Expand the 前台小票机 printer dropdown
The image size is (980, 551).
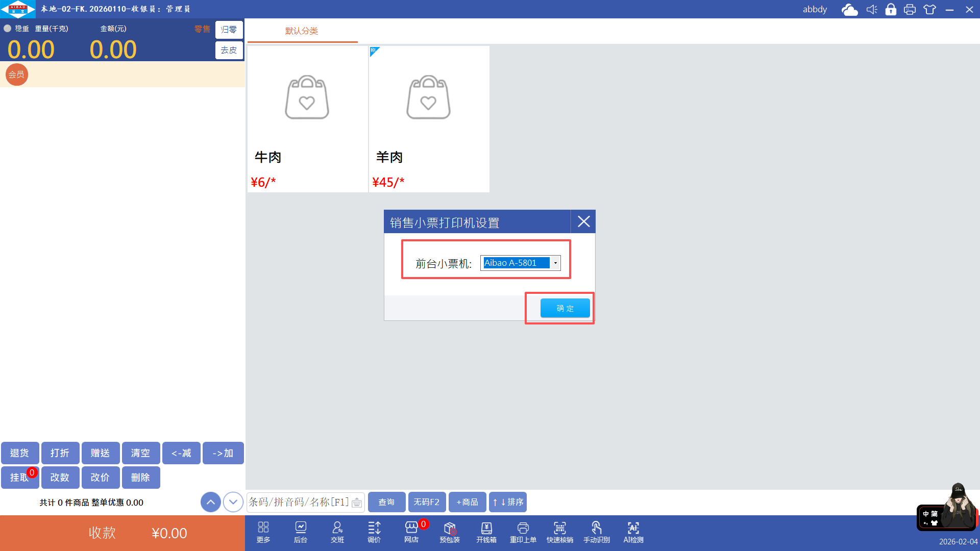coord(555,263)
